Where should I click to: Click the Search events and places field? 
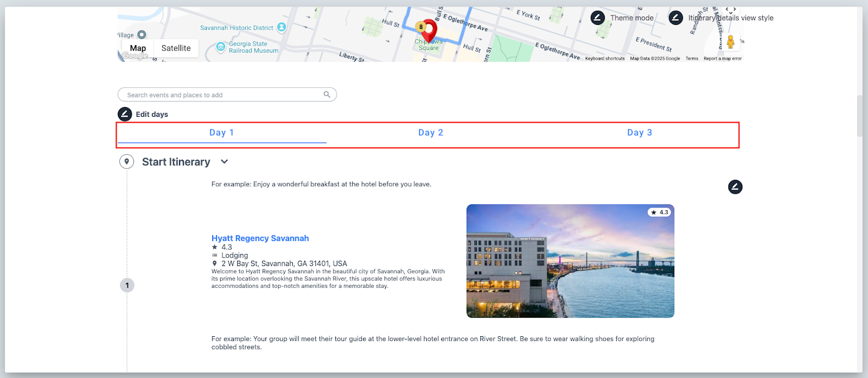point(227,94)
